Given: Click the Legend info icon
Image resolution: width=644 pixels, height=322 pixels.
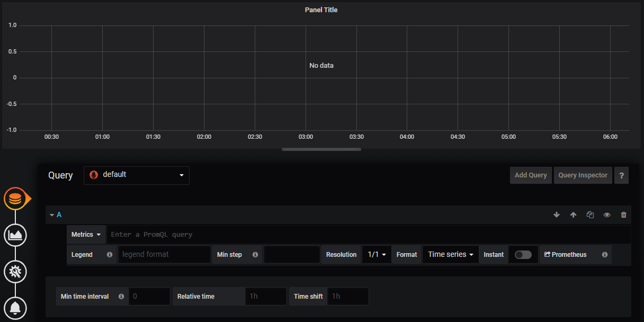Looking at the screenshot, I should tap(110, 255).
